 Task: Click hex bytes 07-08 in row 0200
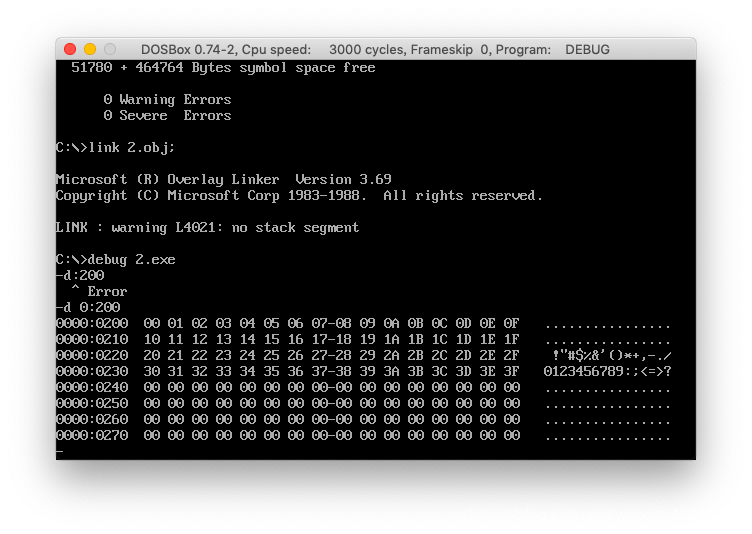click(331, 323)
